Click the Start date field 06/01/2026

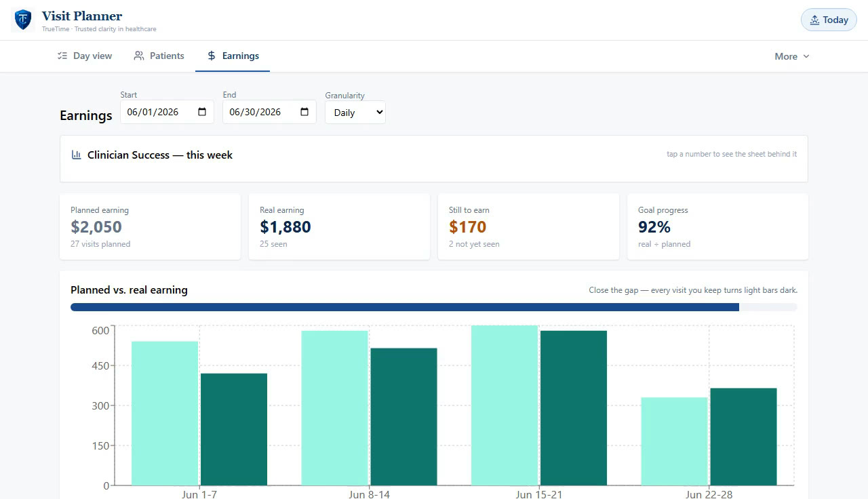(167, 112)
